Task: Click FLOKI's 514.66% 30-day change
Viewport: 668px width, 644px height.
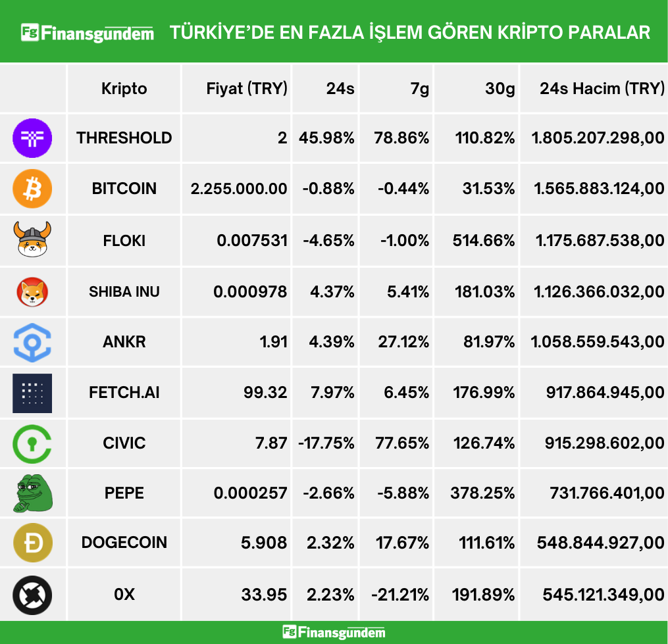Action: (484, 240)
